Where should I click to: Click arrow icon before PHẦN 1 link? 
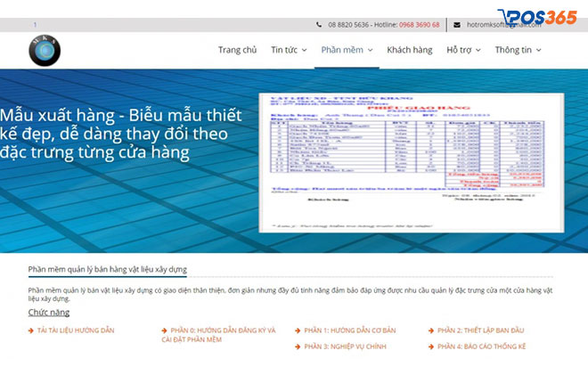(298, 331)
